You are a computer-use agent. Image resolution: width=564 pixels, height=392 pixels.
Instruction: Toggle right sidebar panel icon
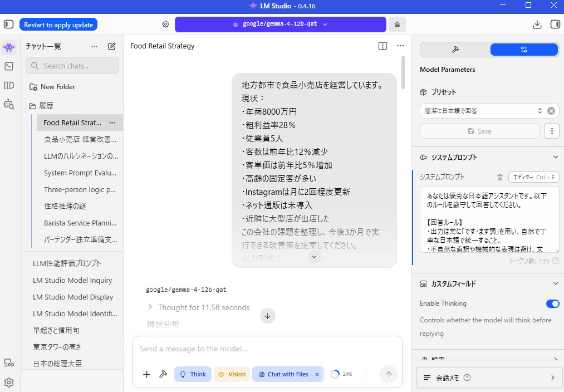(555, 24)
